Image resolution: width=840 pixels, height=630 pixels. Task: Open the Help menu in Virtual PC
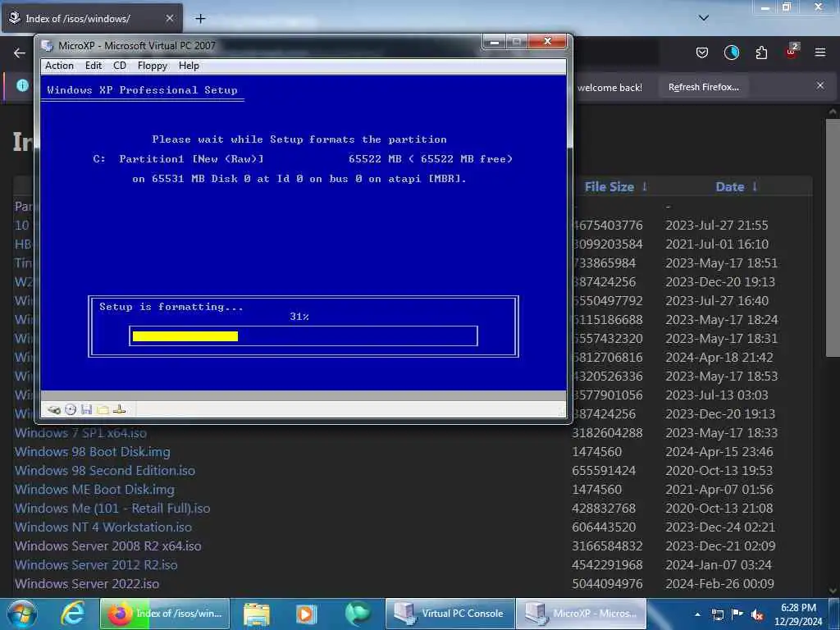189,66
